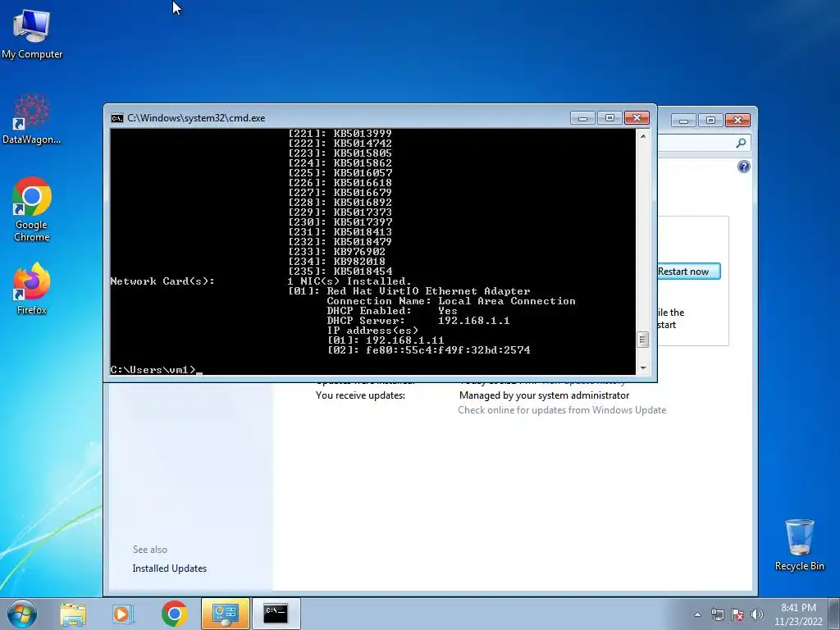Open Windows Update help question mark icon
Viewport: 840px width, 630px height.
pyautogui.click(x=743, y=167)
